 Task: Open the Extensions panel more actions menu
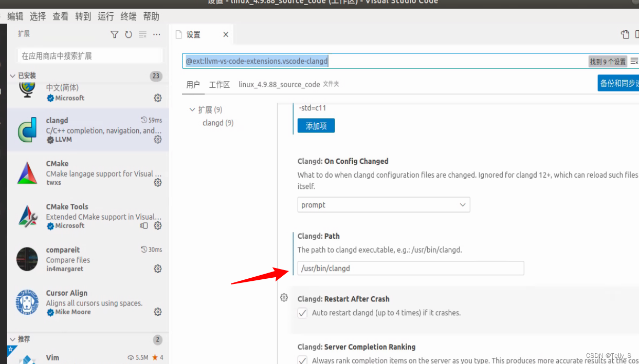156,34
